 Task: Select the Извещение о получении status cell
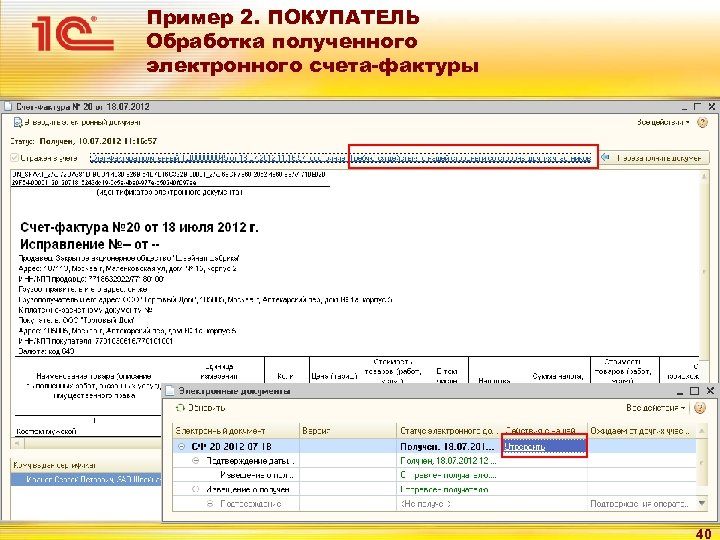[x=449, y=489]
